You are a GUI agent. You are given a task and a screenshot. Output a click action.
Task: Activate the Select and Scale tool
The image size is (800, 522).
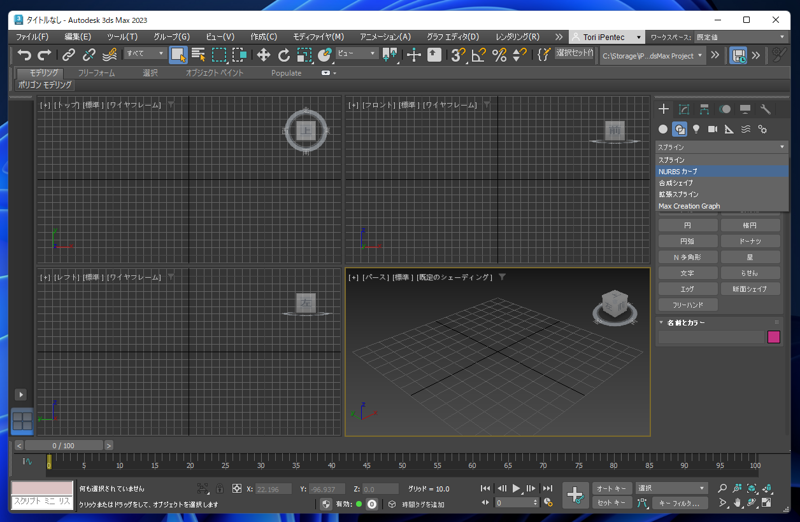tap(304, 55)
